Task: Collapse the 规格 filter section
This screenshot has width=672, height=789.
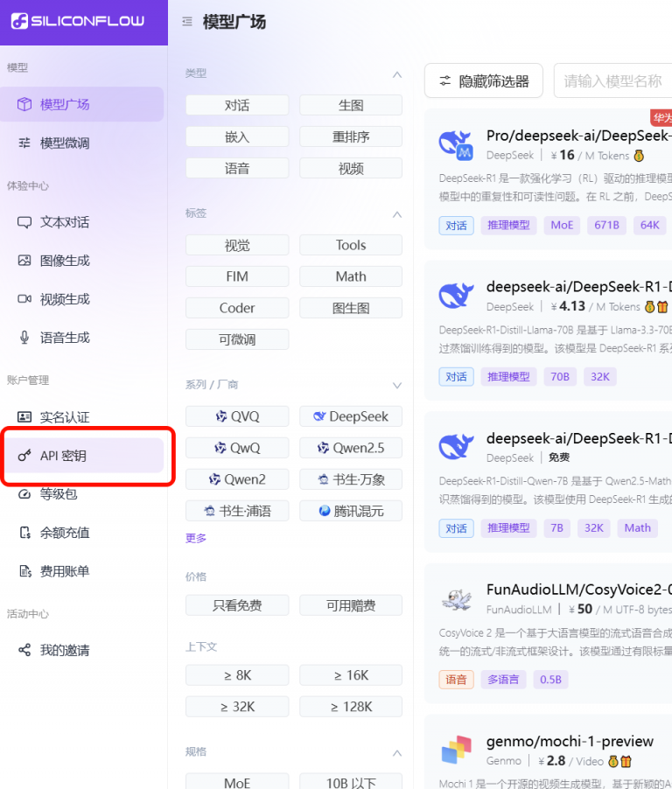Action: click(396, 753)
